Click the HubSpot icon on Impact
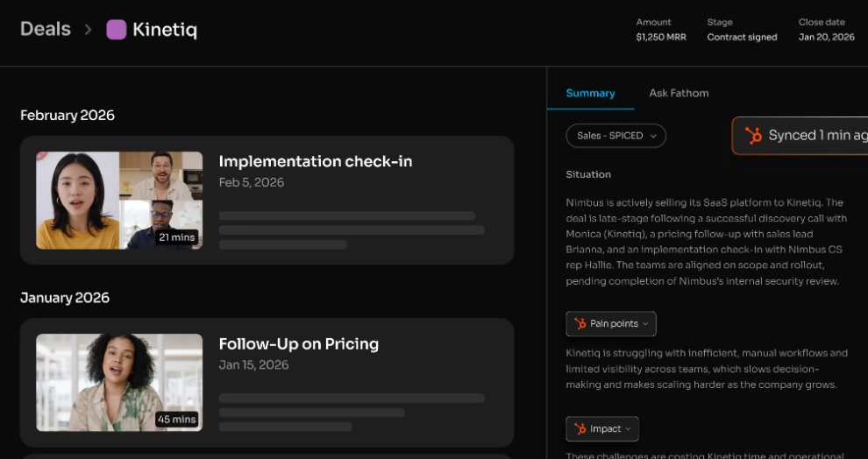 point(580,428)
